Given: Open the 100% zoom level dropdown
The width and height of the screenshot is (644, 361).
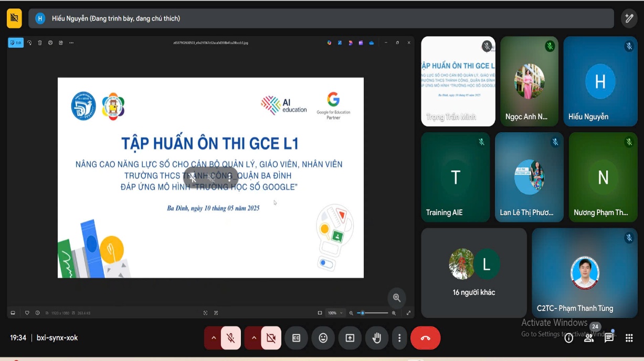Looking at the screenshot, I should [x=334, y=313].
